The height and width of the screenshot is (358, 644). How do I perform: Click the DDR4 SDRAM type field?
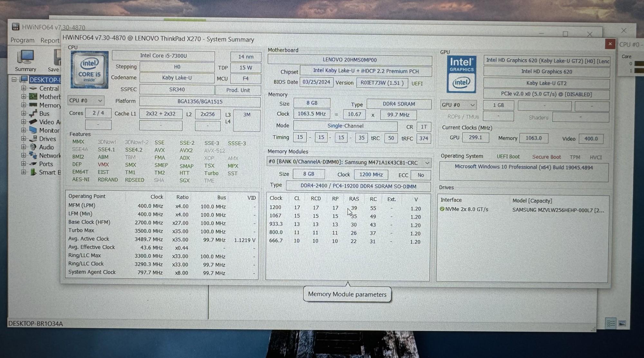[x=399, y=104]
